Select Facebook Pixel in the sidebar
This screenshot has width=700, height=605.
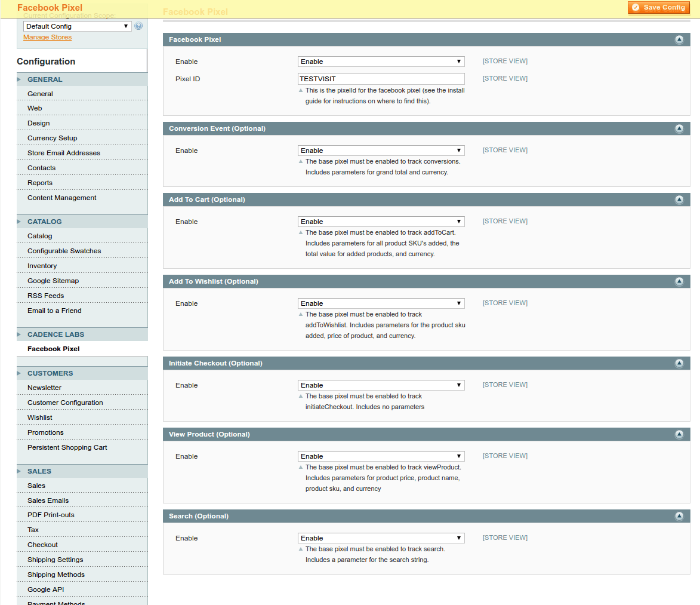tap(82, 349)
